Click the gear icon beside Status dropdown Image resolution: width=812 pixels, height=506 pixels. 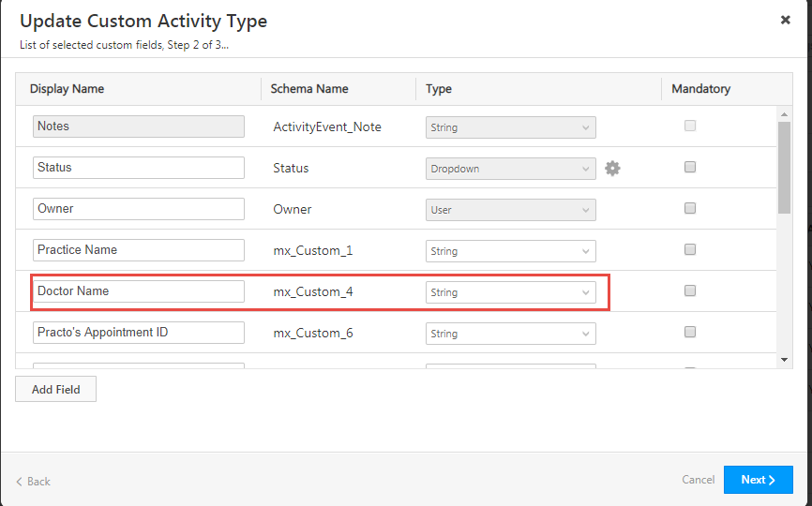(612, 169)
